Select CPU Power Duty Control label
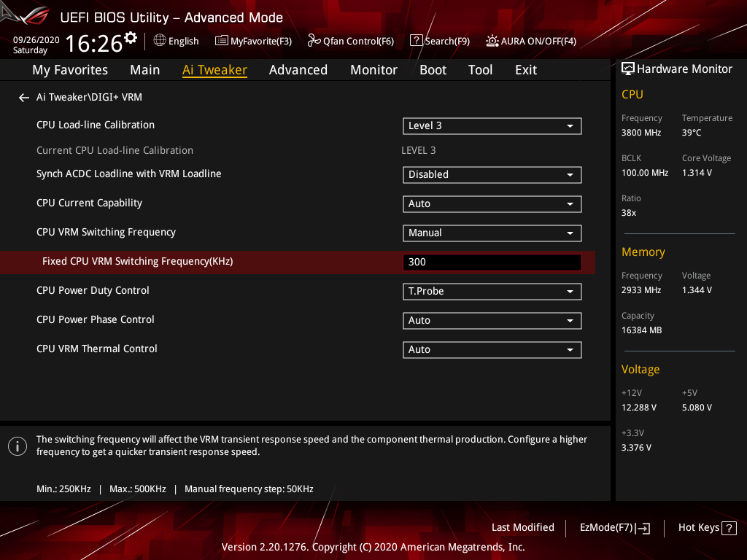Screen dimensions: 747x560 93,290
